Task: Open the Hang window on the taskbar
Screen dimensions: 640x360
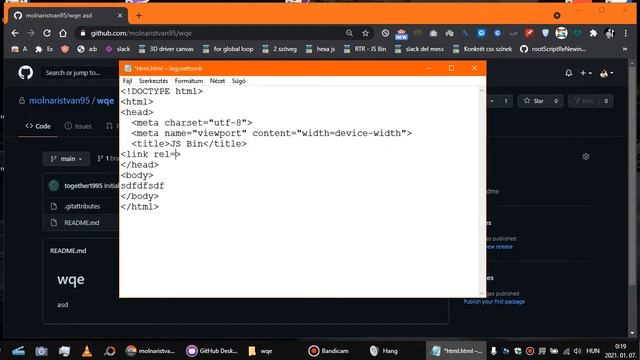Action: 383,351
